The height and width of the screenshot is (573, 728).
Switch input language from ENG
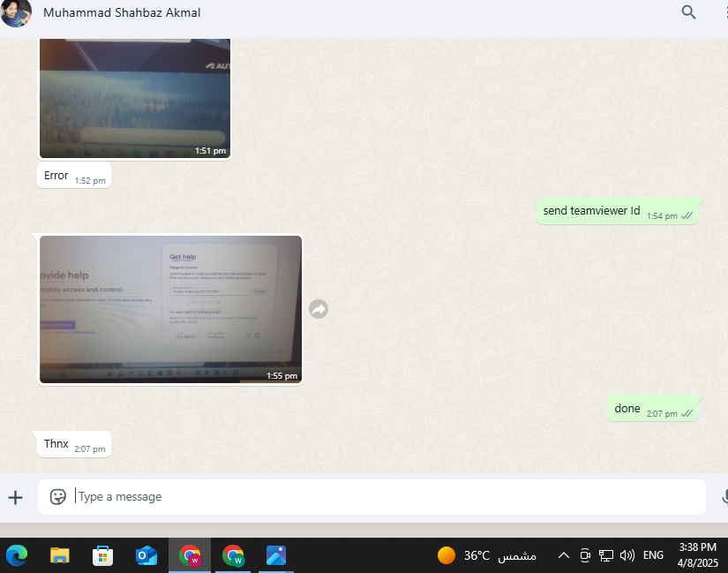(653, 555)
